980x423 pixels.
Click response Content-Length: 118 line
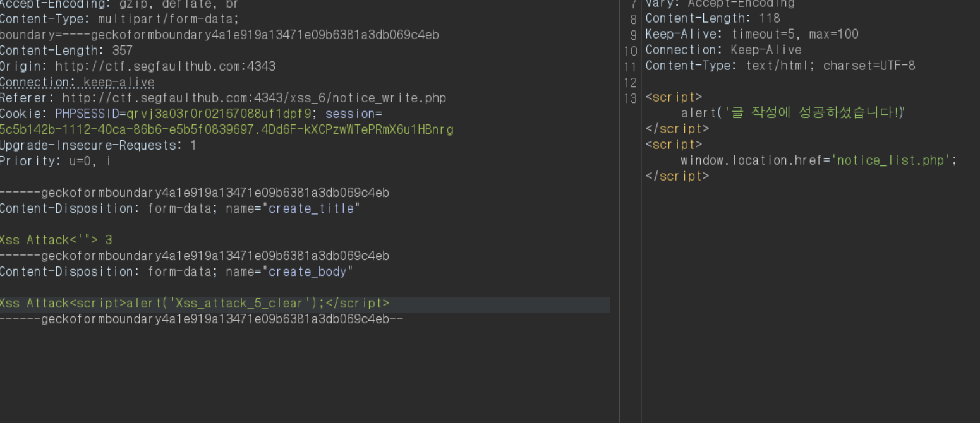click(713, 18)
